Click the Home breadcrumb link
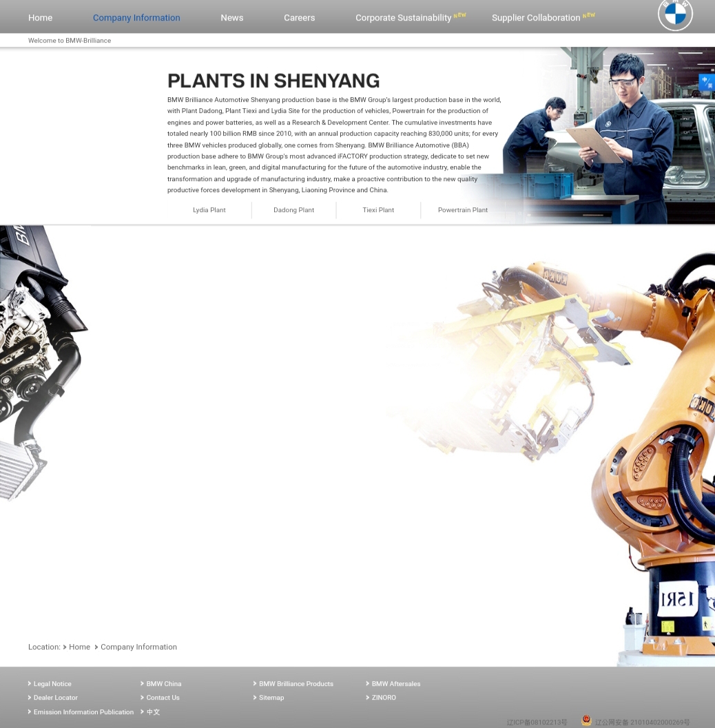 tap(79, 647)
